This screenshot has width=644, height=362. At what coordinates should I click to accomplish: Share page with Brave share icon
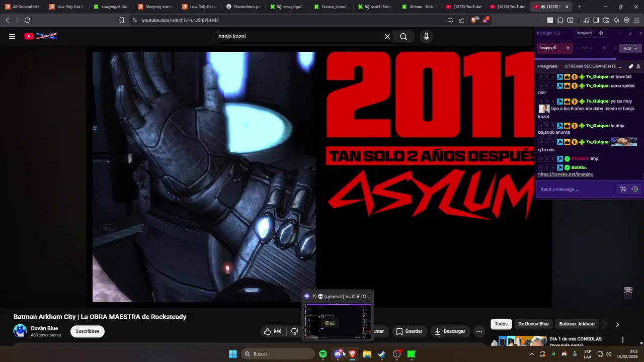click(462, 20)
